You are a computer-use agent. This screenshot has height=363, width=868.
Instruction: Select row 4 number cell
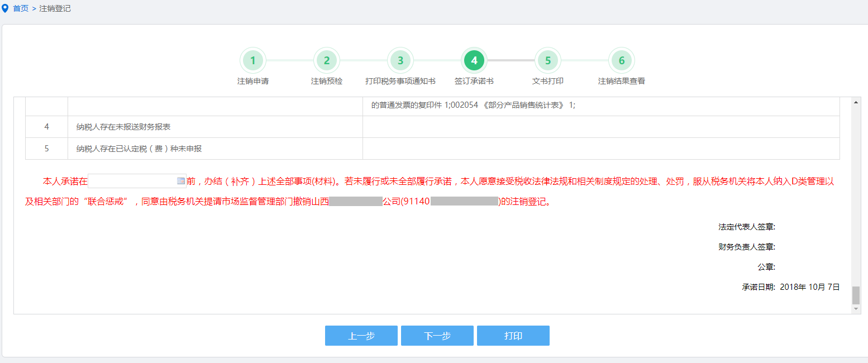[47, 127]
